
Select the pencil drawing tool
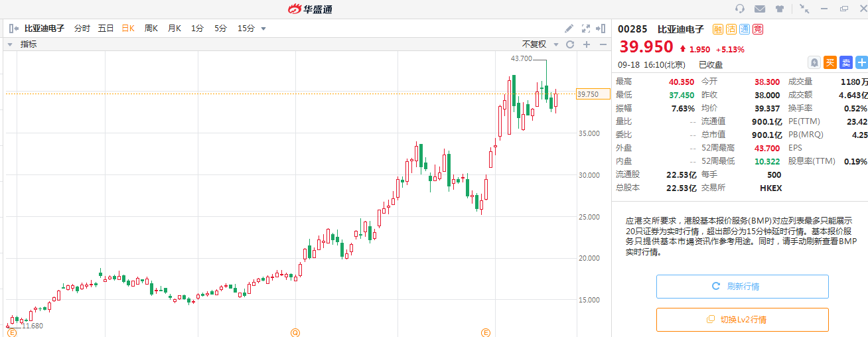[x=569, y=29]
